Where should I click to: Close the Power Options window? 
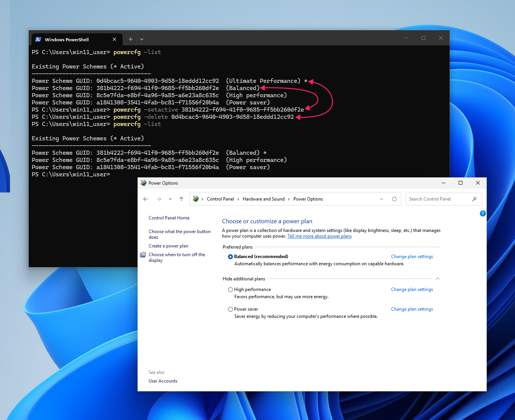tap(478, 183)
